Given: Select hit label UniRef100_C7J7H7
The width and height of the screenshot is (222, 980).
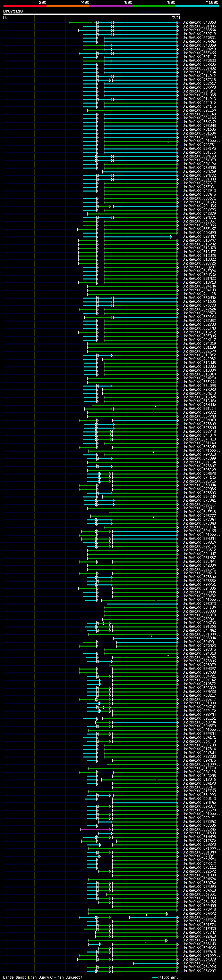Looking at the screenshot, I should [x=199, y=932].
